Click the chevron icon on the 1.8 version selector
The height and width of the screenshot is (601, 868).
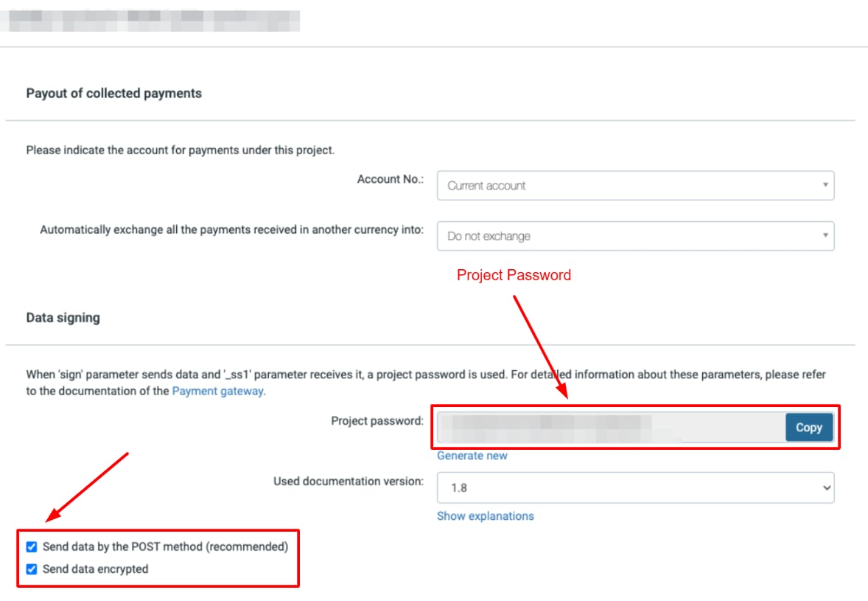point(826,487)
